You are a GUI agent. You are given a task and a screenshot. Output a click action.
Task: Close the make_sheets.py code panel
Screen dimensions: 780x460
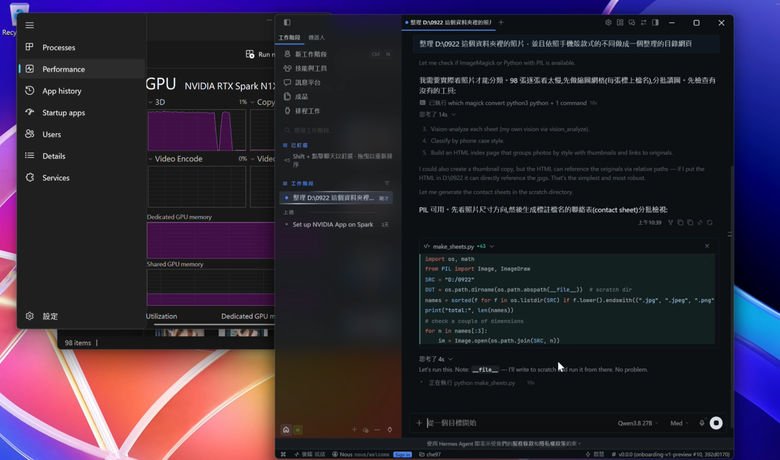pyautogui.click(x=707, y=246)
